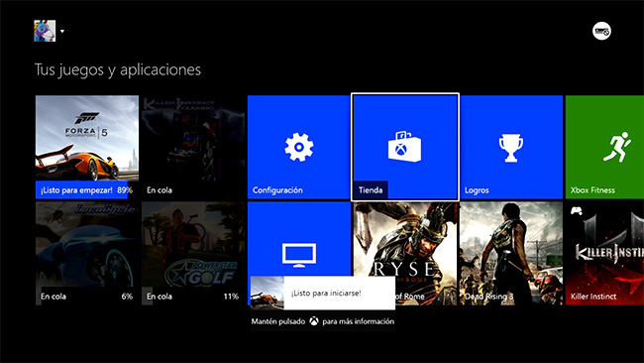Click the 'Xbox Fitness' tile label
The height and width of the screenshot is (363, 644).
coord(592,189)
